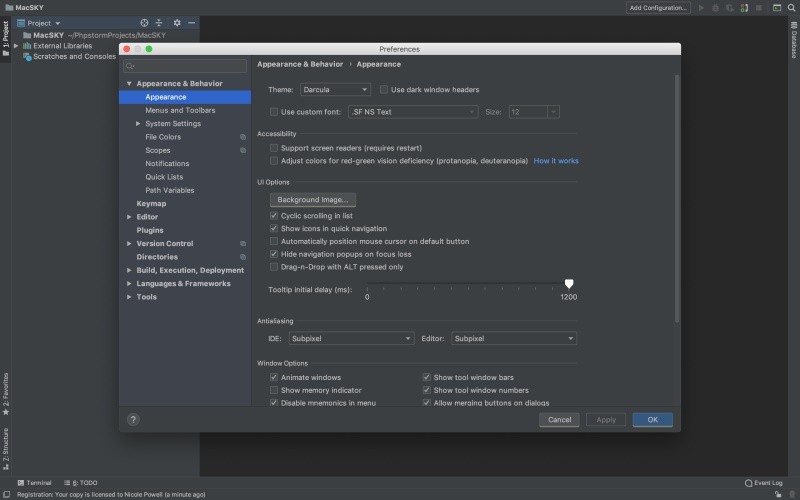
Task: Click the copy icon beside Scopes
Action: pyautogui.click(x=243, y=151)
